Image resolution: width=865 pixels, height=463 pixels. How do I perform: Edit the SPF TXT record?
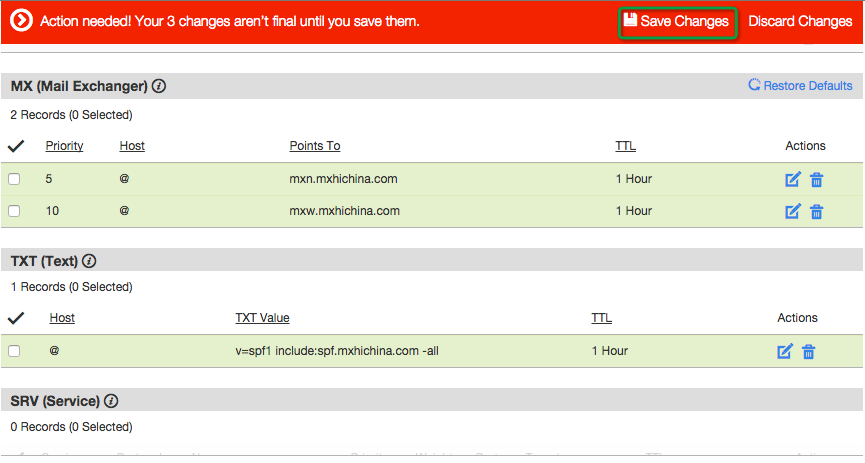coord(785,351)
